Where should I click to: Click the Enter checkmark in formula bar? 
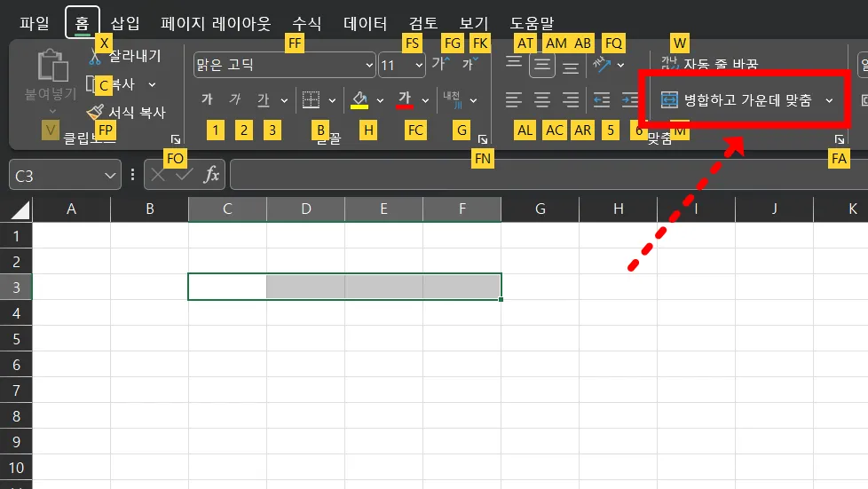[184, 176]
